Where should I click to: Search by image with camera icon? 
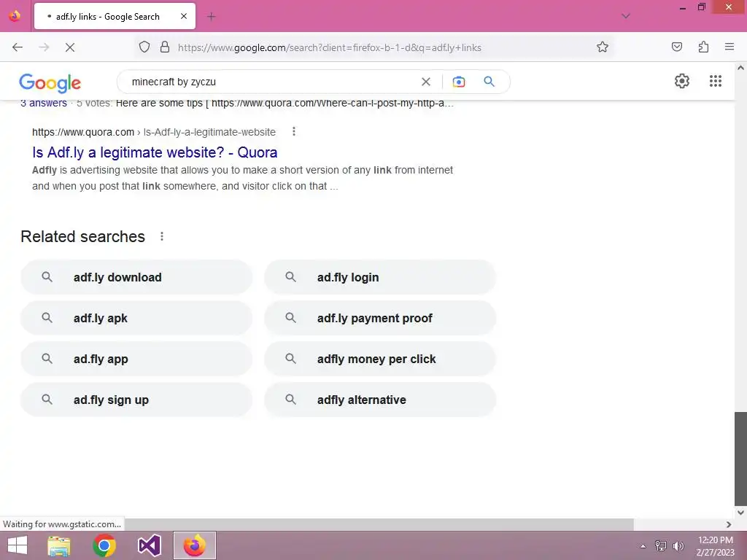tap(459, 82)
